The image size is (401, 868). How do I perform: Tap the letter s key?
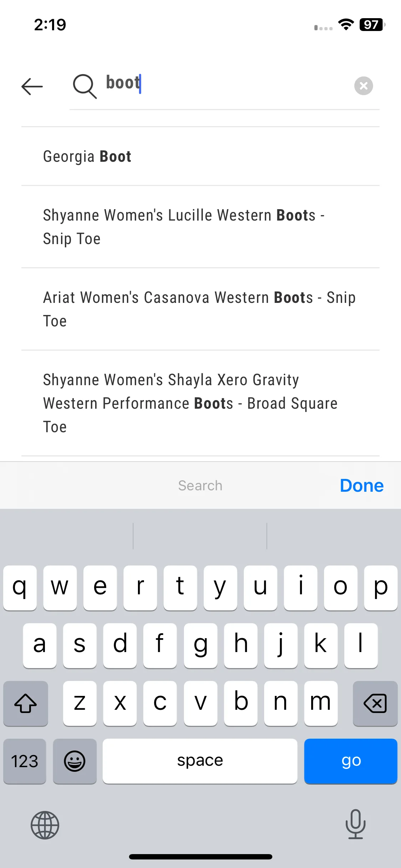tap(79, 645)
